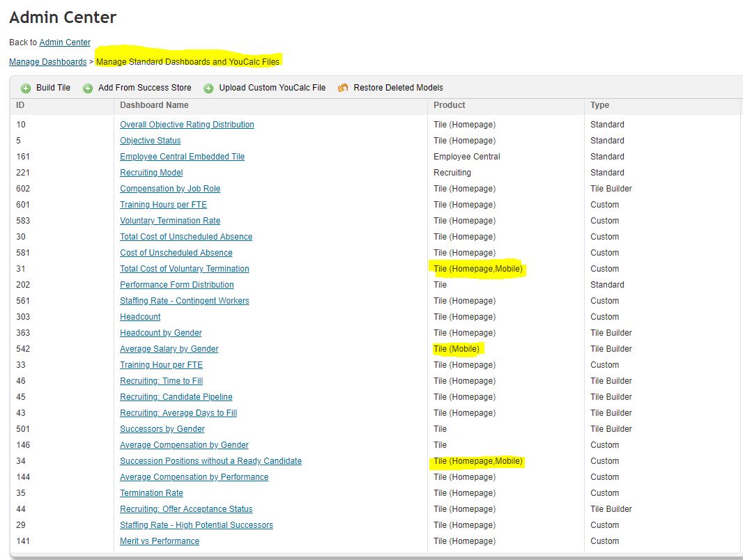This screenshot has height=560, width=743.
Task: Open Performance Form Distribution dashboard
Action: click(177, 285)
